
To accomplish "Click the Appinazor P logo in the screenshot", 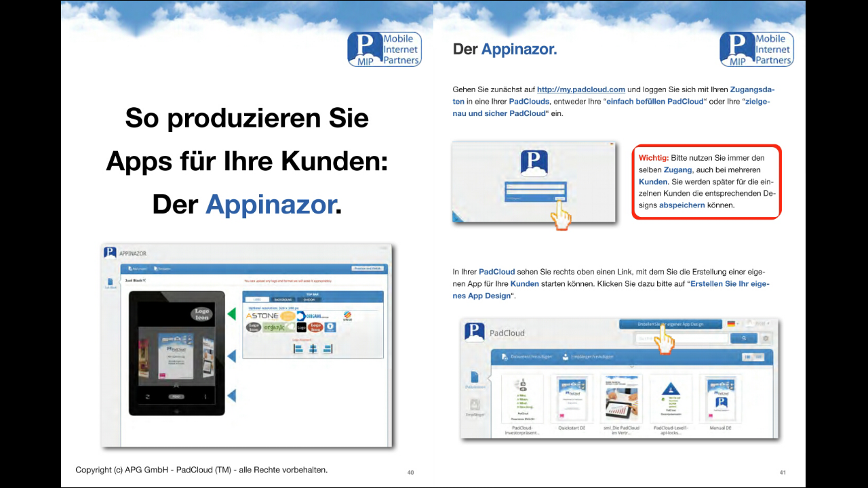I will point(110,252).
